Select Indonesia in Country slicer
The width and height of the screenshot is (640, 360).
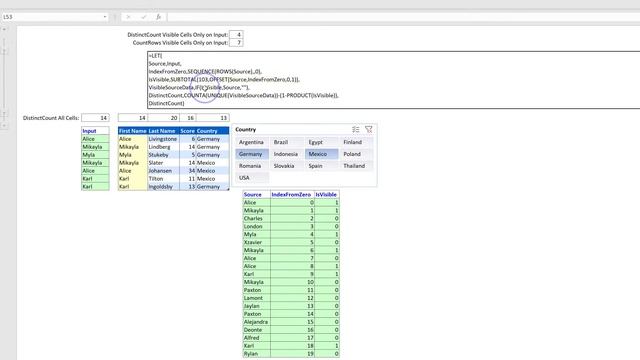click(x=287, y=154)
